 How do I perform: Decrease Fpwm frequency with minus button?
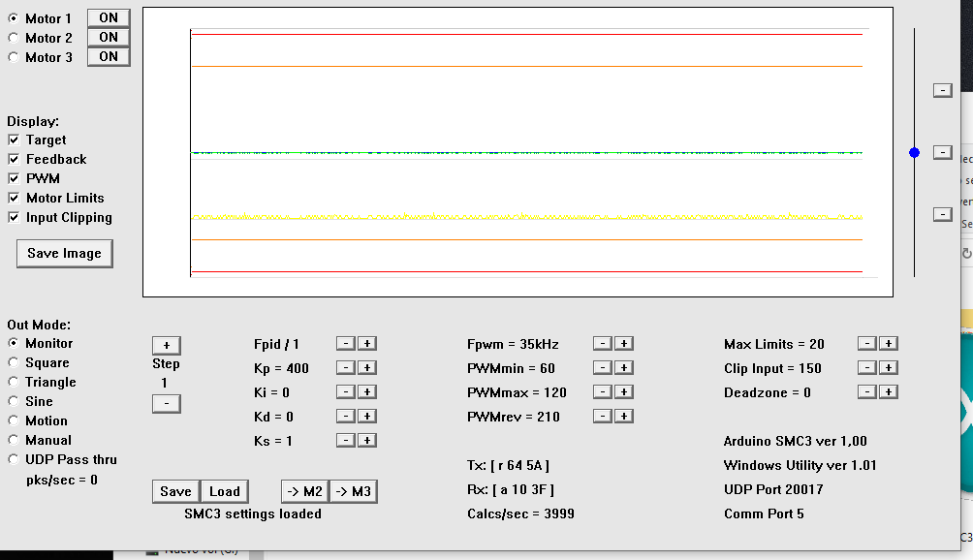point(602,344)
